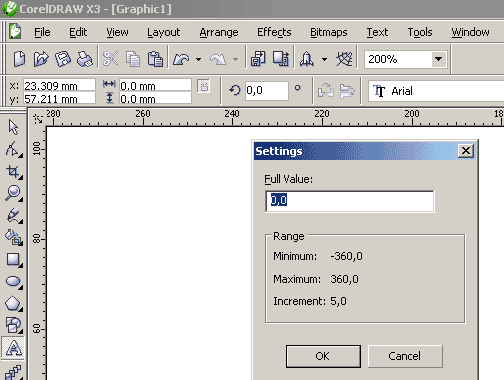This screenshot has width=504, height=380.
Task: Open the Window menu
Action: [x=470, y=32]
